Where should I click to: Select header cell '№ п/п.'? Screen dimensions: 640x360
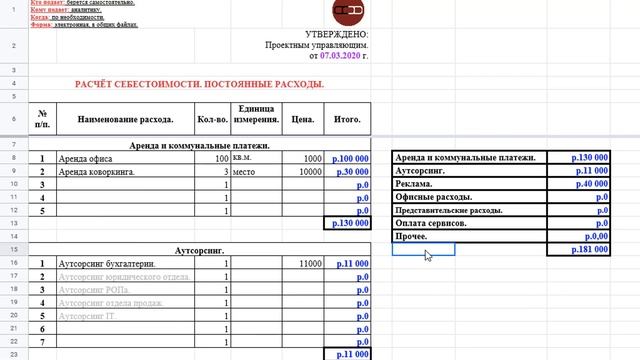tap(42, 119)
